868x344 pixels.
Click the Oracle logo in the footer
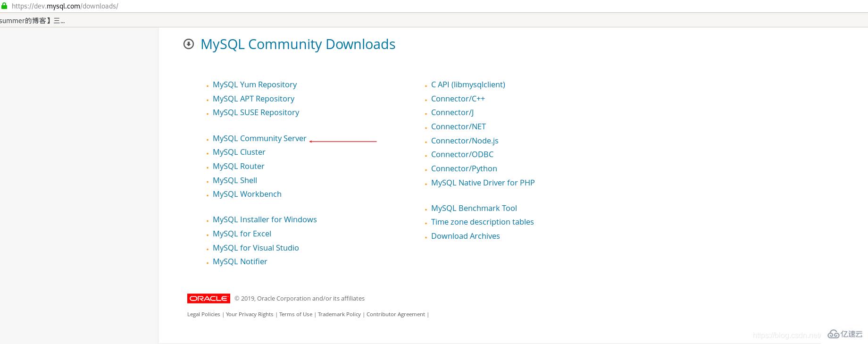(209, 298)
